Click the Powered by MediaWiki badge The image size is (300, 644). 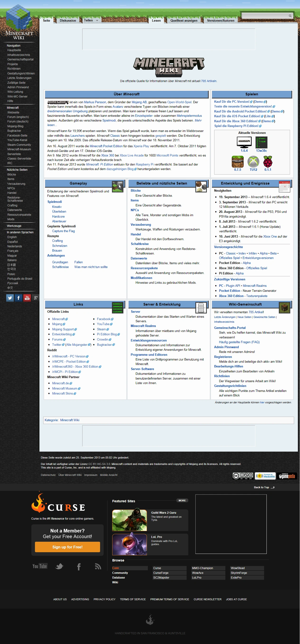265,476
